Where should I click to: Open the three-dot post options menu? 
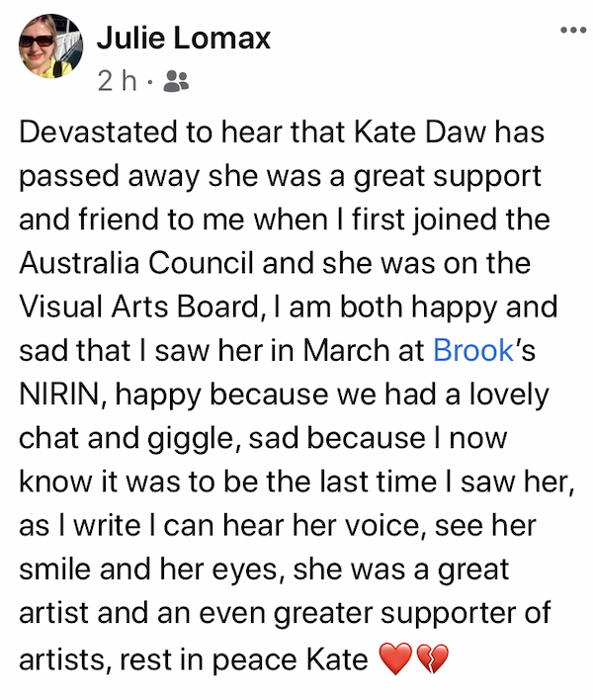click(x=572, y=31)
